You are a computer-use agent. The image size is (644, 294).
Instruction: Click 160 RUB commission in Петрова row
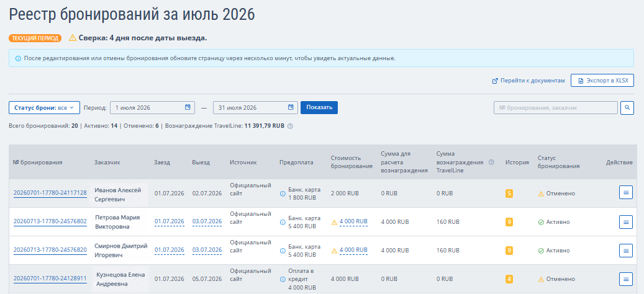pyautogui.click(x=448, y=222)
